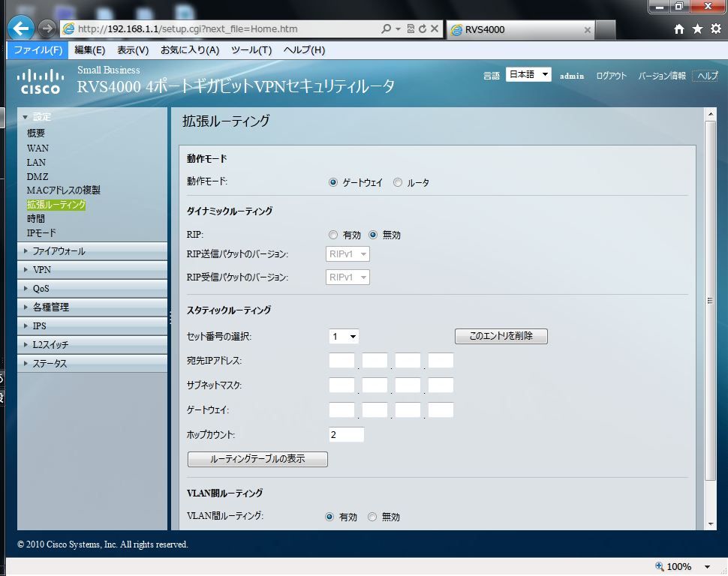Screen dimensions: 728x576
Task: Open the 編集(E) menu
Action: pos(89,50)
